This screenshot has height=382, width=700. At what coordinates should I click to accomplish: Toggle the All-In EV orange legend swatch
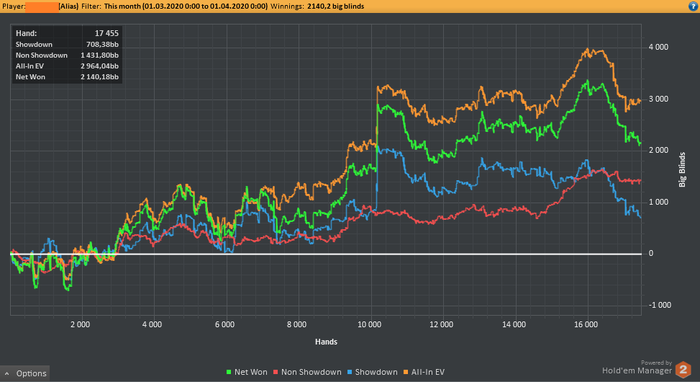(406, 372)
